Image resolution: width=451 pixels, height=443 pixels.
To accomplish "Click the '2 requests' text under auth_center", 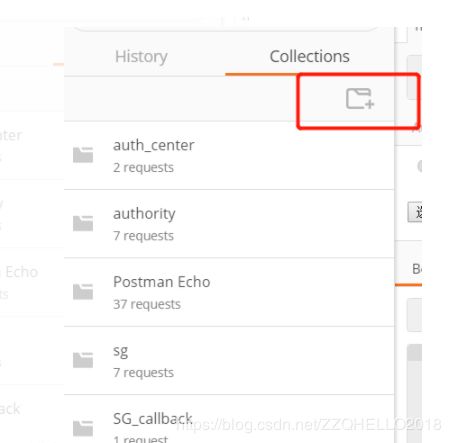I will (143, 167).
